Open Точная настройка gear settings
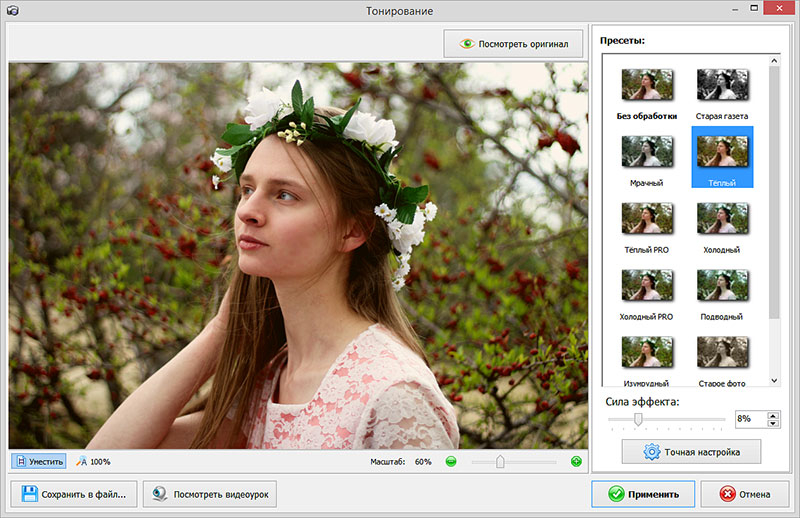800x518 pixels. coord(691,452)
